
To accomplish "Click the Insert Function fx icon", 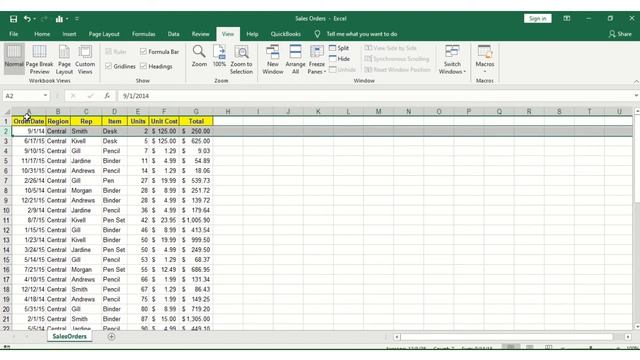I will 107,96.
